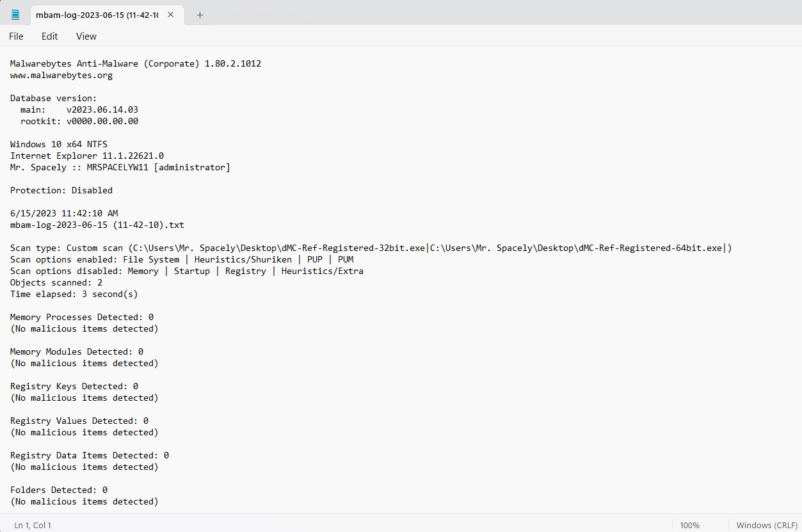Click the www.malwarebytes.org line
Image resolution: width=802 pixels, height=532 pixels.
[61, 76]
